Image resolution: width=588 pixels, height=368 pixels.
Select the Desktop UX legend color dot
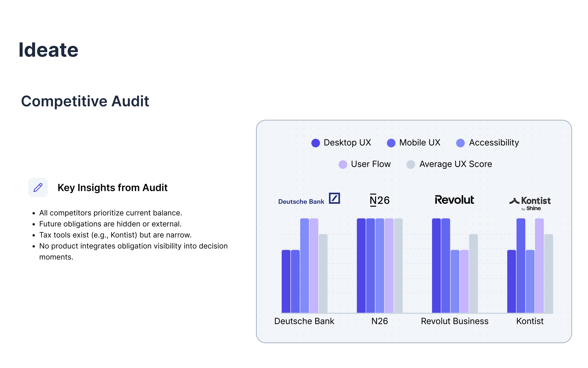coord(315,143)
